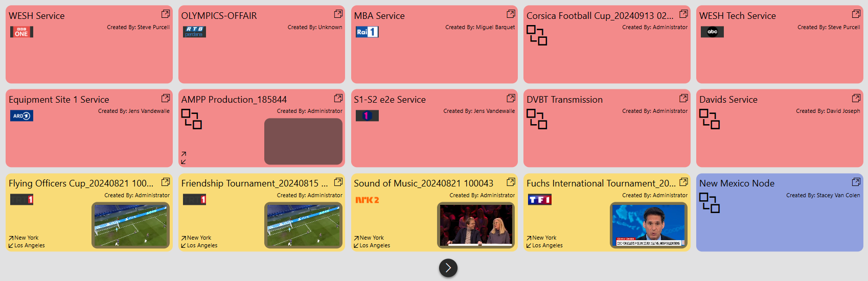Click Friendship Tournament New York route label
The image size is (868, 281).
click(199, 238)
